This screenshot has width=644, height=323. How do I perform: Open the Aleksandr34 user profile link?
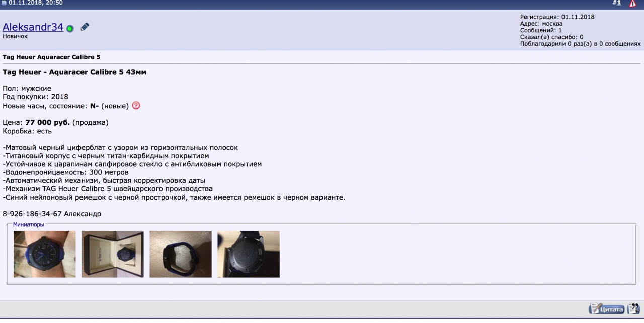[x=33, y=27]
